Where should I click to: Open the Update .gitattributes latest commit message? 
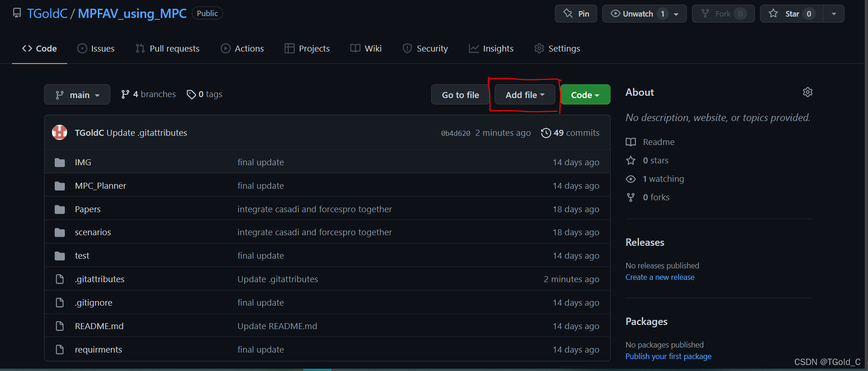147,133
